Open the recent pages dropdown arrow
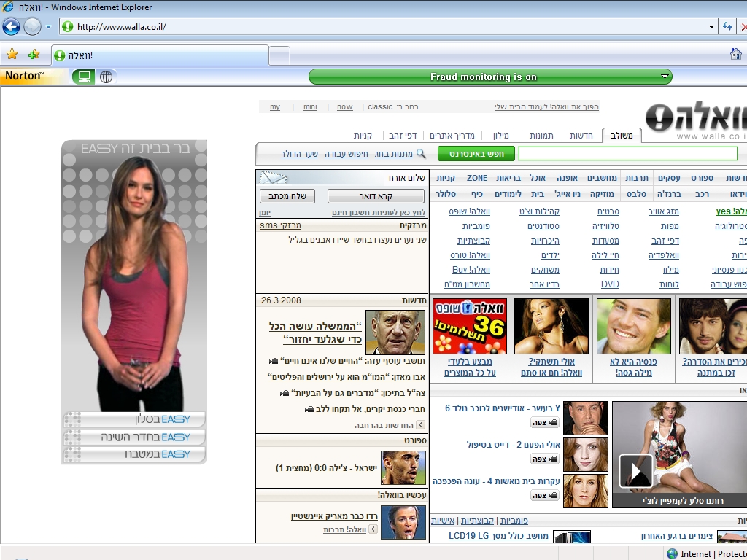Screen dimensions: 747x560 [x=48, y=27]
